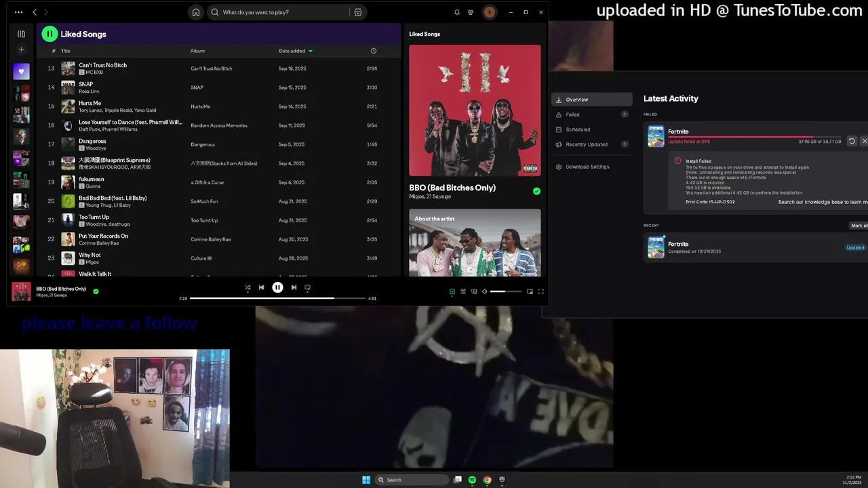
Task: Pause Liked Songs with green header button
Action: 49,34
